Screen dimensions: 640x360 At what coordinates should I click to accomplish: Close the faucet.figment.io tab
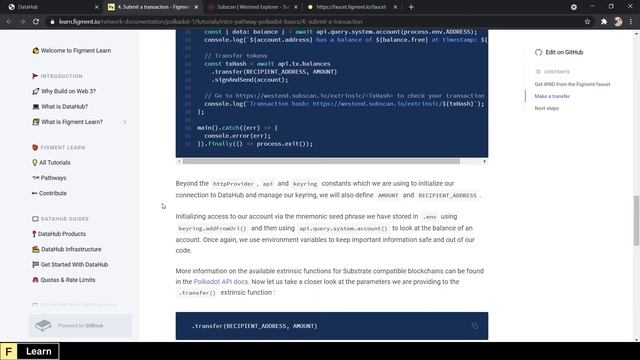[x=395, y=7]
